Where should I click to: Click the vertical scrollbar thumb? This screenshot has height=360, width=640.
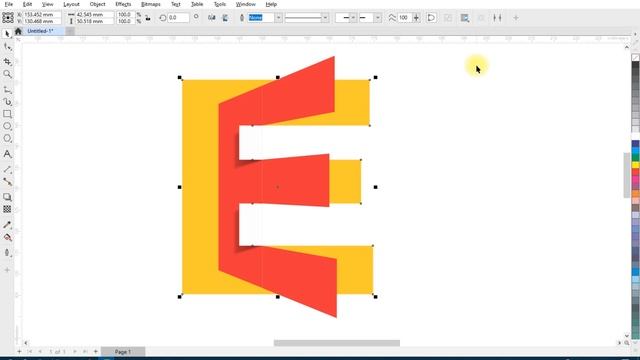pyautogui.click(x=627, y=175)
